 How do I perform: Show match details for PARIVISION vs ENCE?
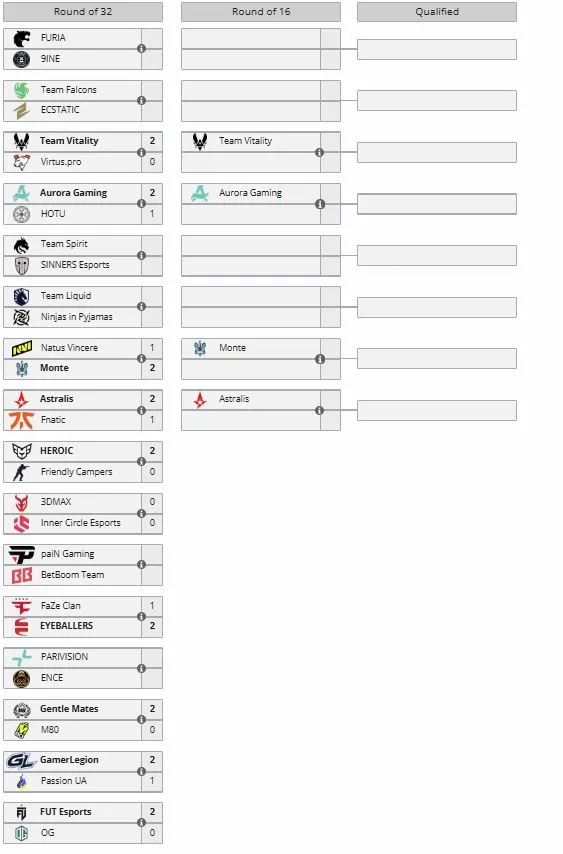point(142,668)
